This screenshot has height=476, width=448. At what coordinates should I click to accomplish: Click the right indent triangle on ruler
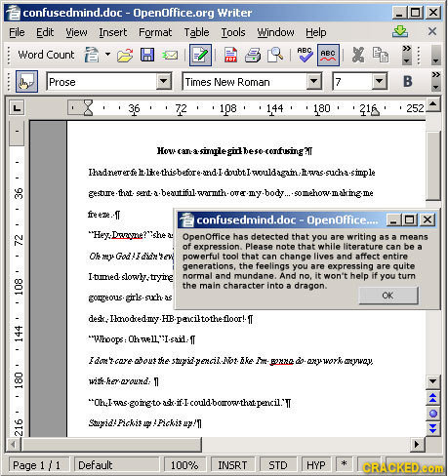click(x=375, y=112)
